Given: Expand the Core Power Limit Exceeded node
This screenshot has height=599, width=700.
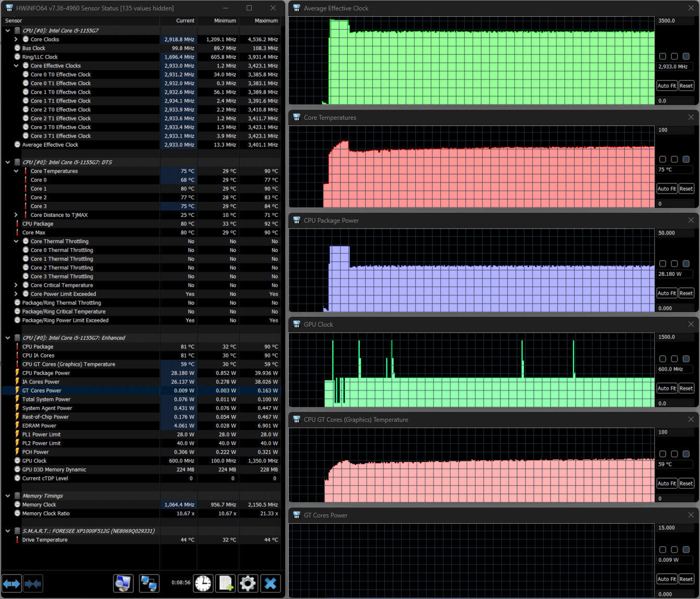Looking at the screenshot, I should pos(16,294).
